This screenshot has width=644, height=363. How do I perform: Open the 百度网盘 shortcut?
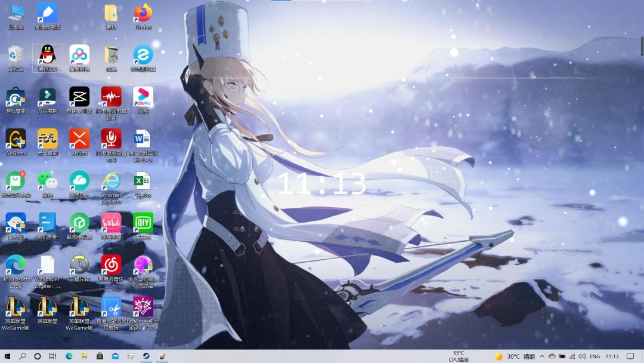[x=79, y=59]
